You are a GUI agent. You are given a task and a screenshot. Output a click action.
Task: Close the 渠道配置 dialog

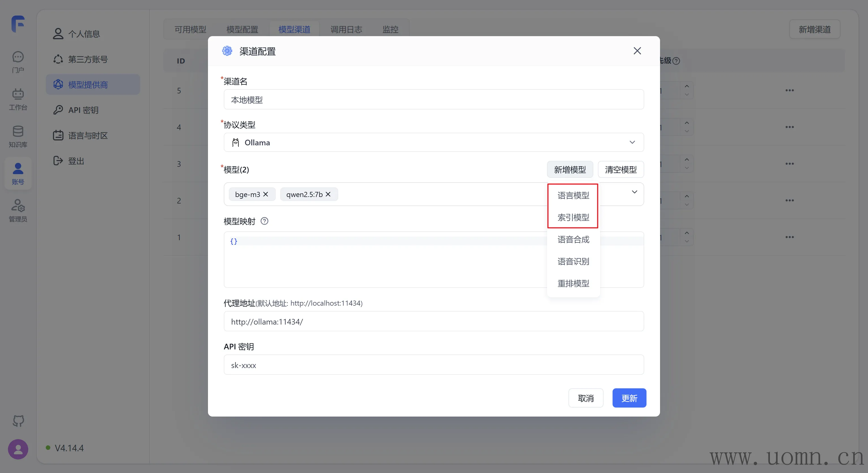coord(637,51)
